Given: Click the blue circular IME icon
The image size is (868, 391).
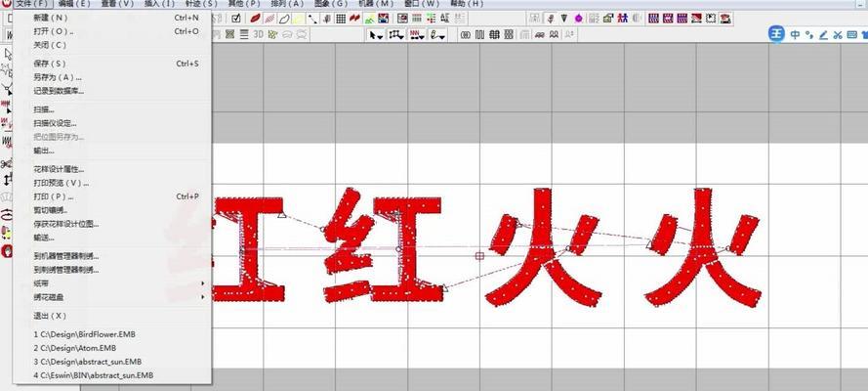Looking at the screenshot, I should [776, 34].
